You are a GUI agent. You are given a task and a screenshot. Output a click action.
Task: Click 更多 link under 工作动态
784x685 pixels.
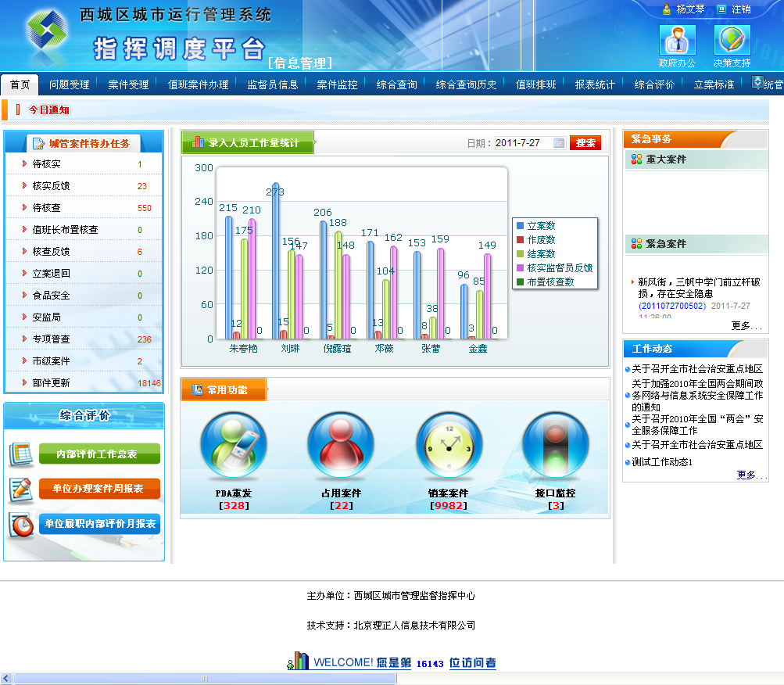click(750, 475)
